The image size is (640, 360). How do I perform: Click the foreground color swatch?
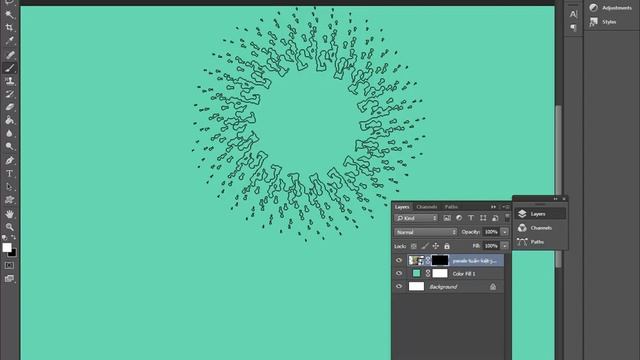coord(7,247)
